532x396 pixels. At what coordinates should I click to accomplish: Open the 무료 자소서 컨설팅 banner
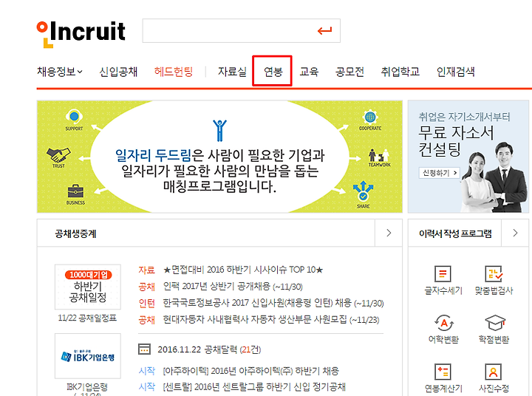point(468,157)
